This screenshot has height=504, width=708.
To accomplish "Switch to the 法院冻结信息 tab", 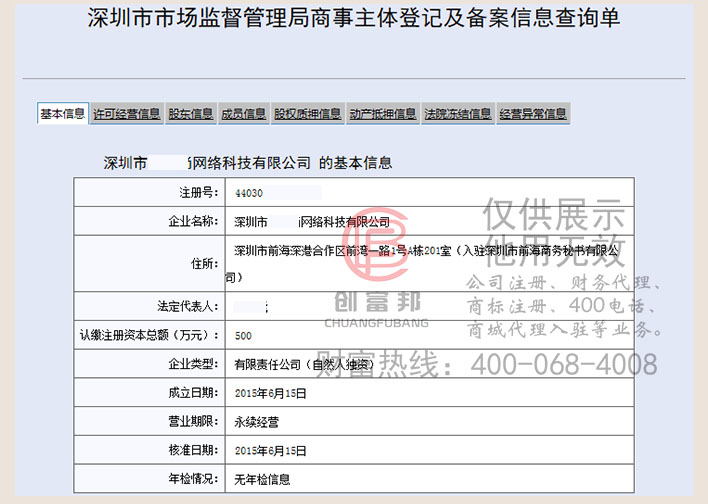I will [x=457, y=114].
